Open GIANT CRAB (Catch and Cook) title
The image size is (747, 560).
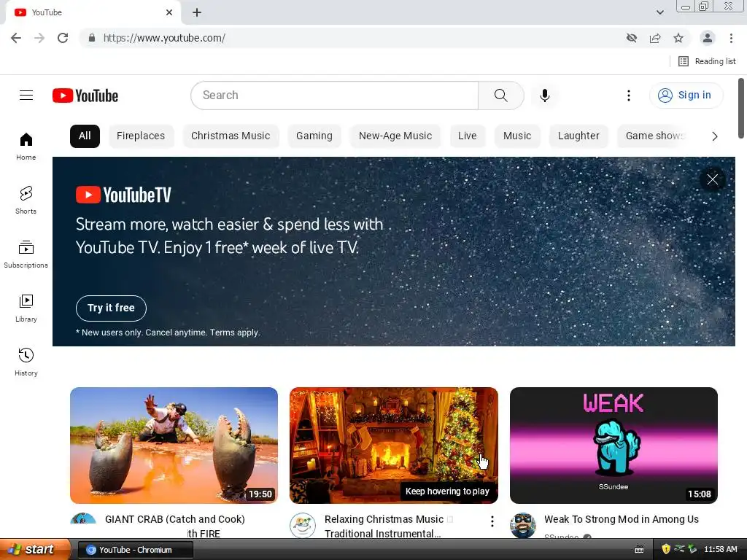(x=175, y=519)
